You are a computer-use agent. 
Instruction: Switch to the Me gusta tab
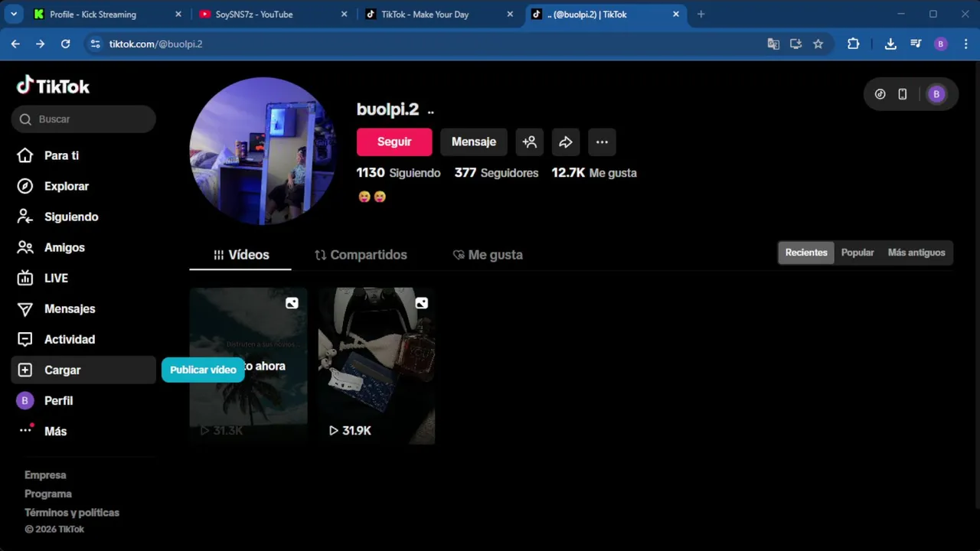click(x=488, y=255)
